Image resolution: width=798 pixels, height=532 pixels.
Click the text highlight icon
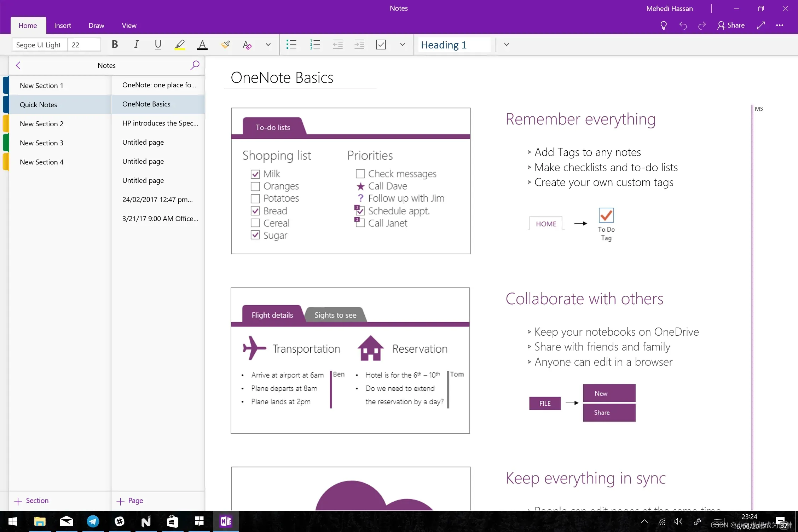[x=180, y=45]
